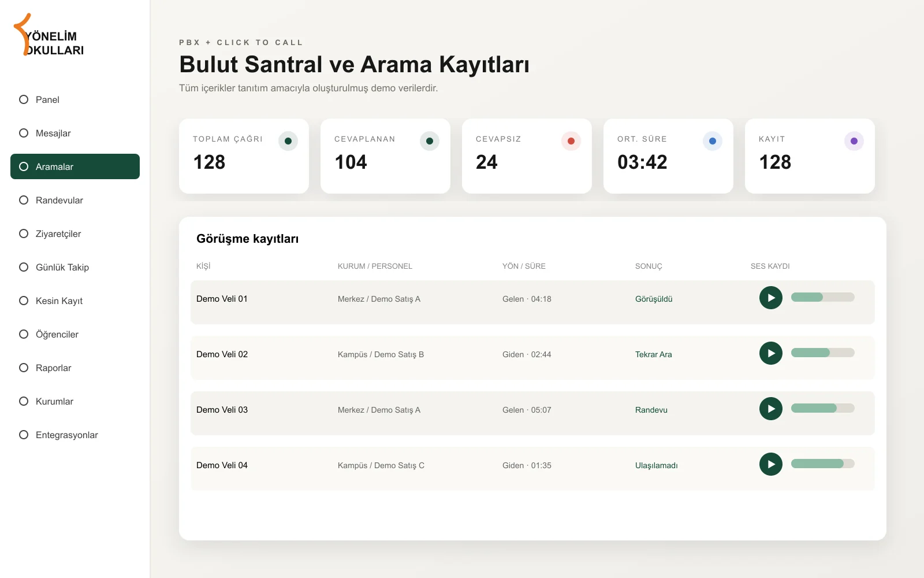
Task: Navigate to Kurumlar
Action: click(75, 401)
